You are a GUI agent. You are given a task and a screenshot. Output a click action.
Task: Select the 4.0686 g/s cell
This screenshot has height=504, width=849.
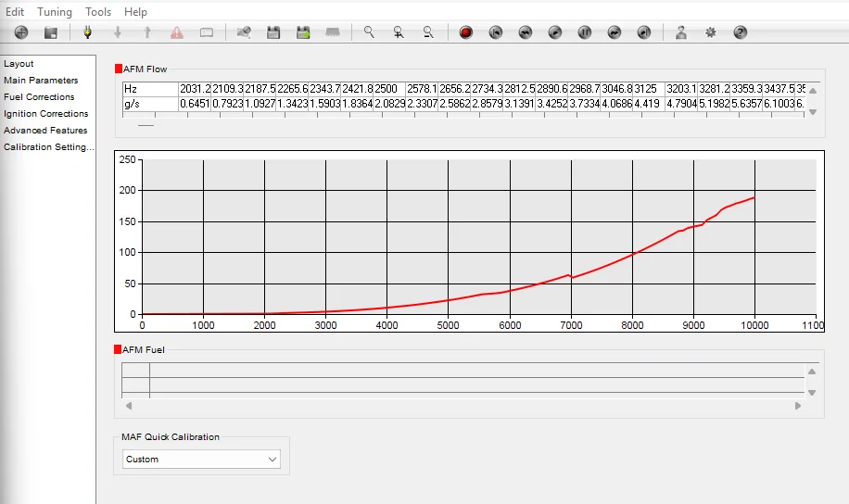pos(616,104)
